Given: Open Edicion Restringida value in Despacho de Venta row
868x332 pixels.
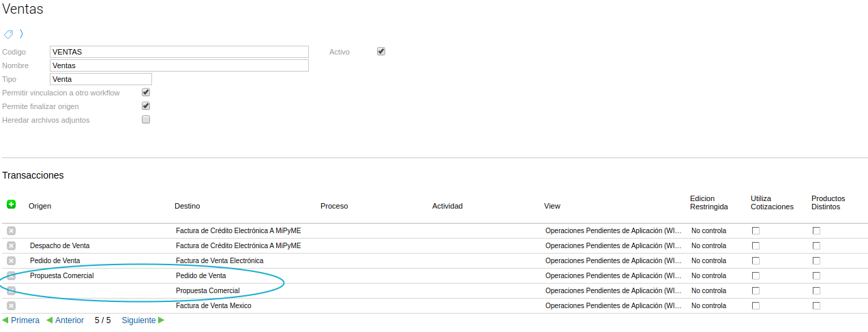Looking at the screenshot, I should click(708, 245).
